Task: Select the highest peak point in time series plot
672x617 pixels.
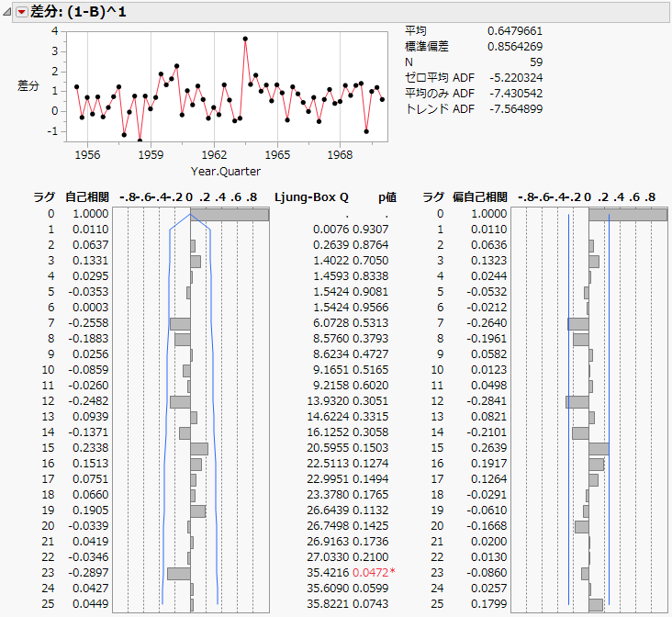Action: 245,39
